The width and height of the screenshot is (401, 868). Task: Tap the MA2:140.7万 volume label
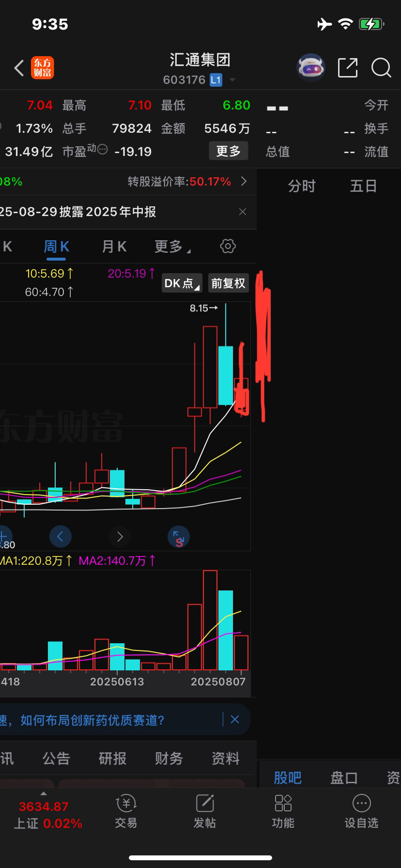tap(117, 561)
